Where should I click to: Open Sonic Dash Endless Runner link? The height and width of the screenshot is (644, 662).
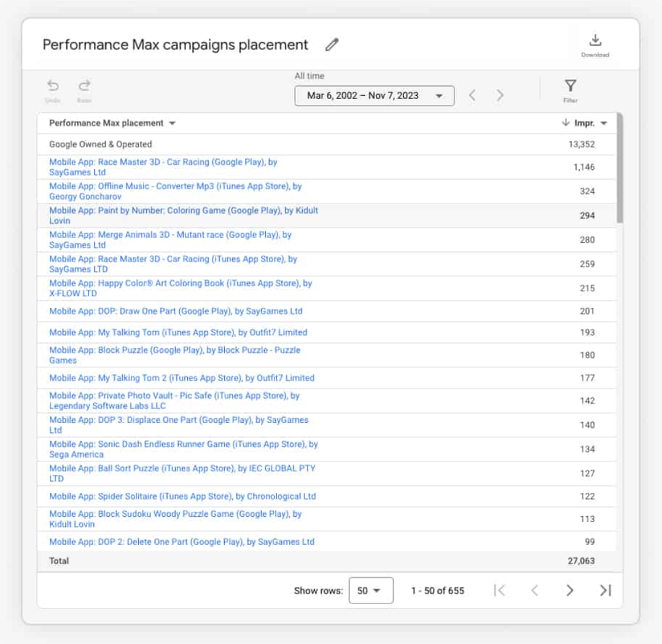pos(183,449)
